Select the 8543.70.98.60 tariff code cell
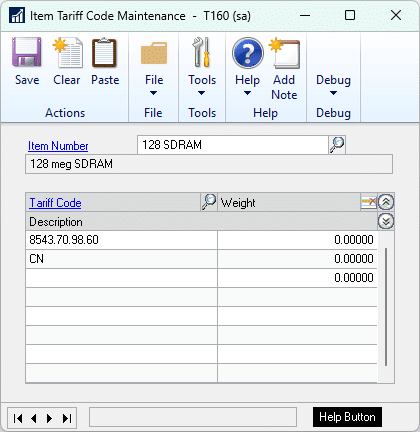The height and width of the screenshot is (432, 420). 121,240
